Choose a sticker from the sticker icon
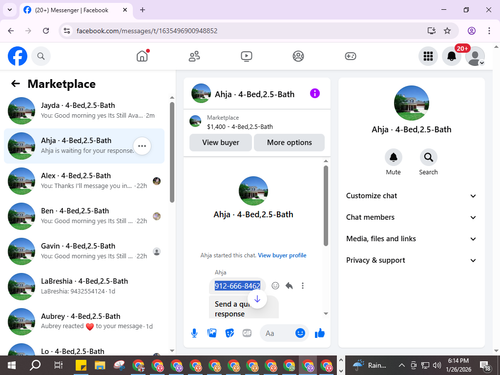The image size is (500, 375). tap(230, 333)
